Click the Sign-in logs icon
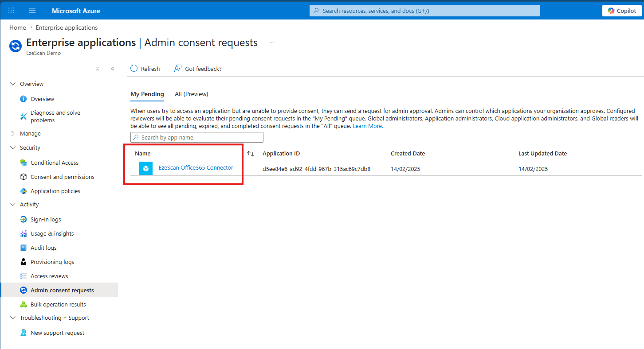644x349 pixels. point(24,219)
